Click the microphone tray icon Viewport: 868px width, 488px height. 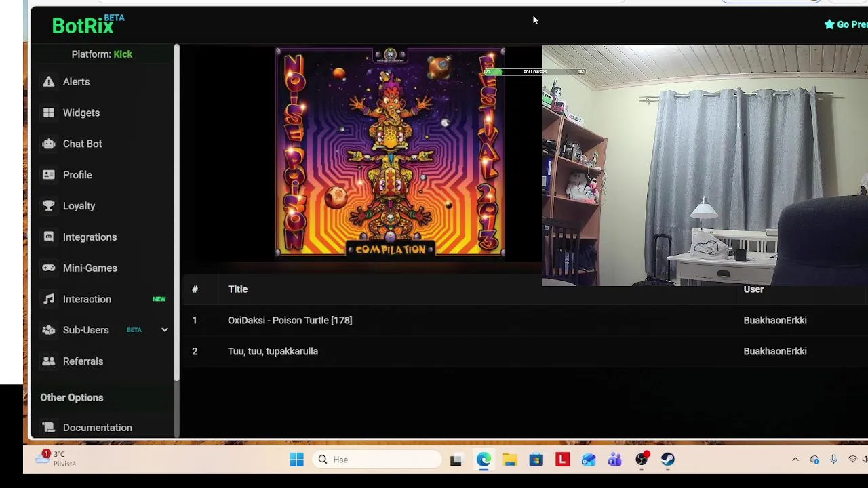tap(833, 460)
